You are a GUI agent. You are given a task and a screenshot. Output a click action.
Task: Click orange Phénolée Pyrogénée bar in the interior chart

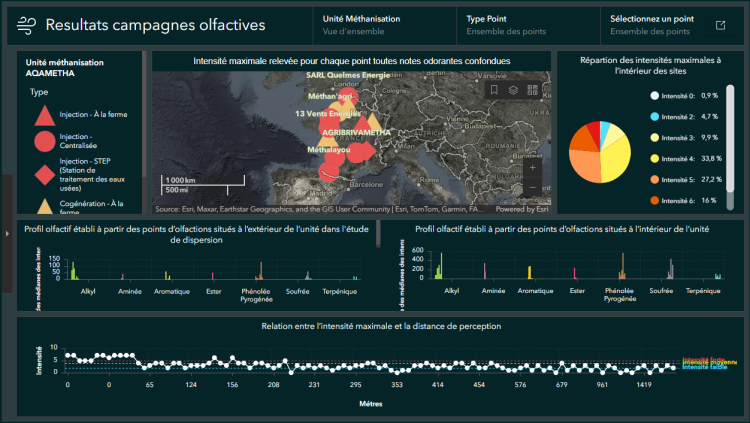click(622, 266)
